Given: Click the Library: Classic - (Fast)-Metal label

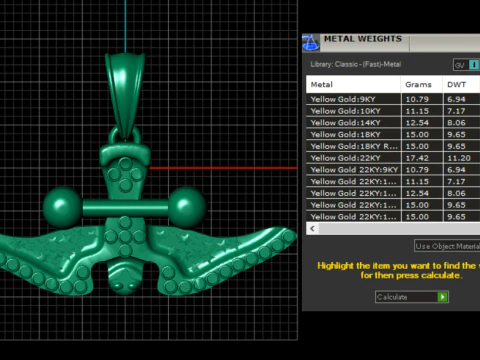Looking at the screenshot, I should pos(355,64).
